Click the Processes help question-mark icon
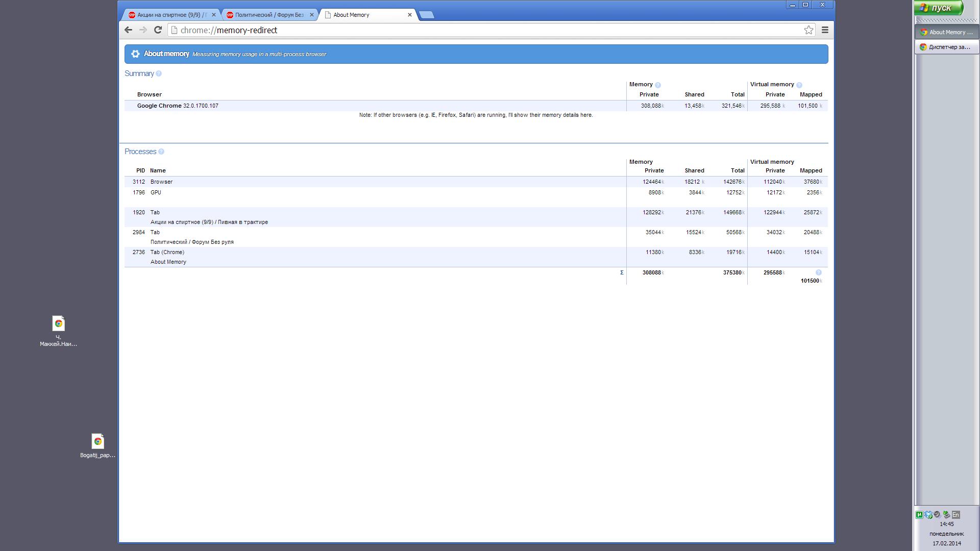 coord(161,152)
